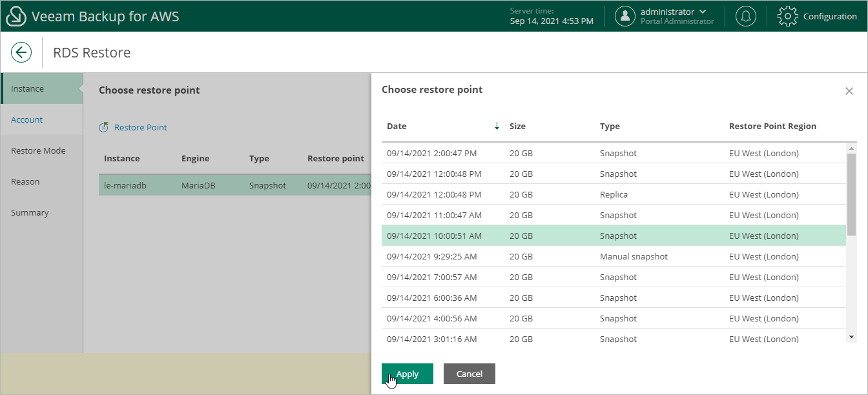
Task: Click the MariaDB engine cell
Action: (198, 185)
